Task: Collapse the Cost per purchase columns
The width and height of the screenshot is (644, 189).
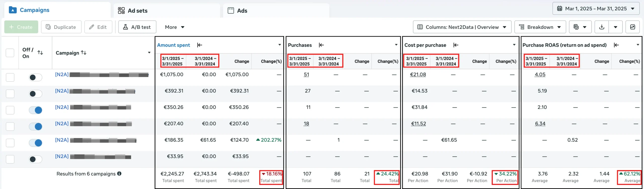Action: [x=456, y=45]
